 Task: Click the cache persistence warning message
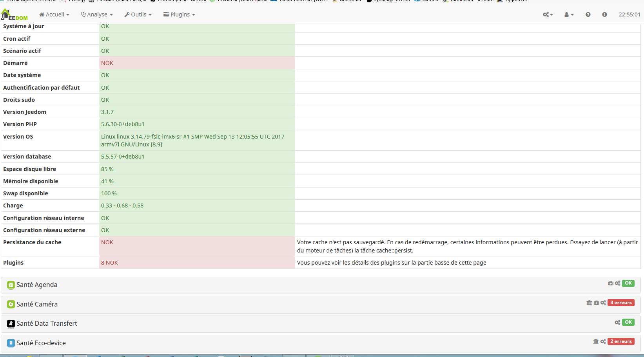pyautogui.click(x=467, y=246)
